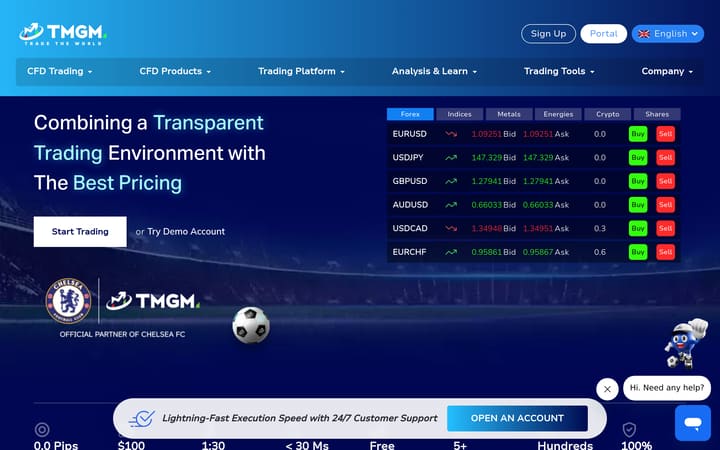This screenshot has width=720, height=450.
Task: Sell USDCAD
Action: tap(665, 228)
